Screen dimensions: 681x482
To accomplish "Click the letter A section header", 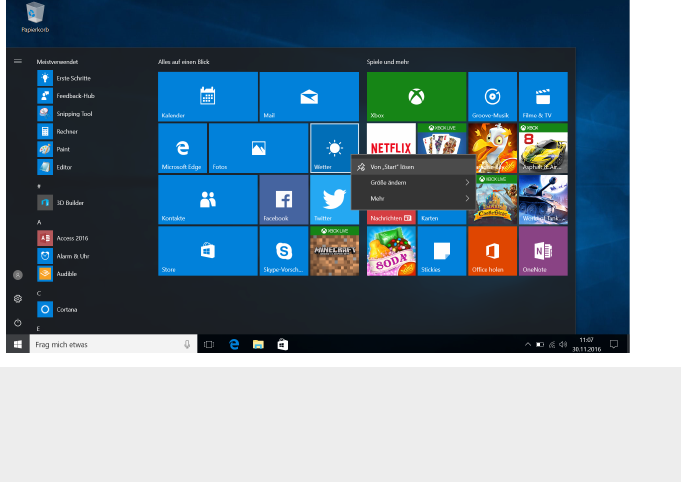I will click(x=39, y=222).
